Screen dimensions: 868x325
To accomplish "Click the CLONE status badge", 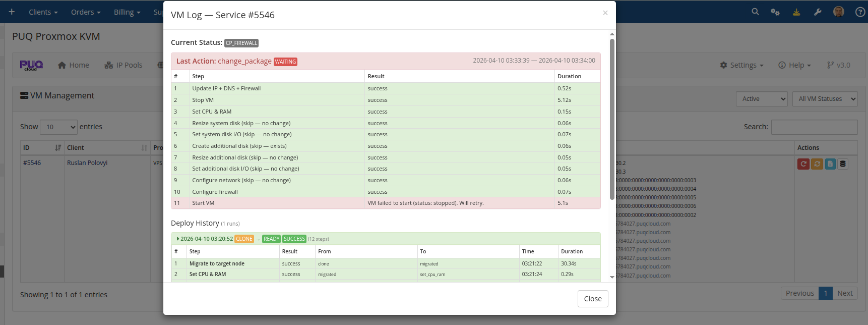I will point(244,239).
